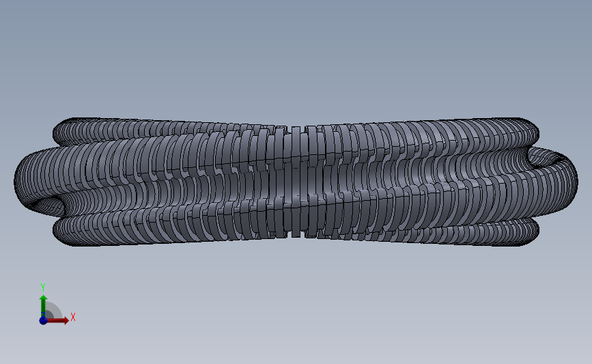Viewport: 592px width, 364px height.
Task: Click the red X axis arrow on the triad
Action: tap(57, 320)
